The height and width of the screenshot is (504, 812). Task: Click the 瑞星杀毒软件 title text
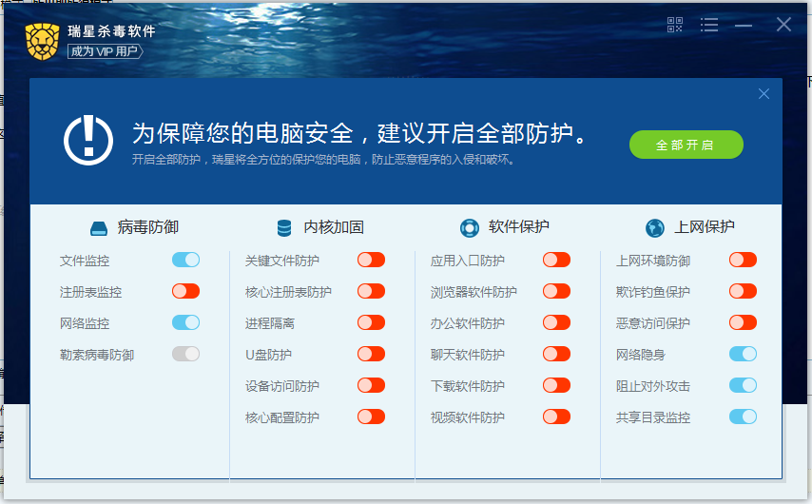coord(111,31)
